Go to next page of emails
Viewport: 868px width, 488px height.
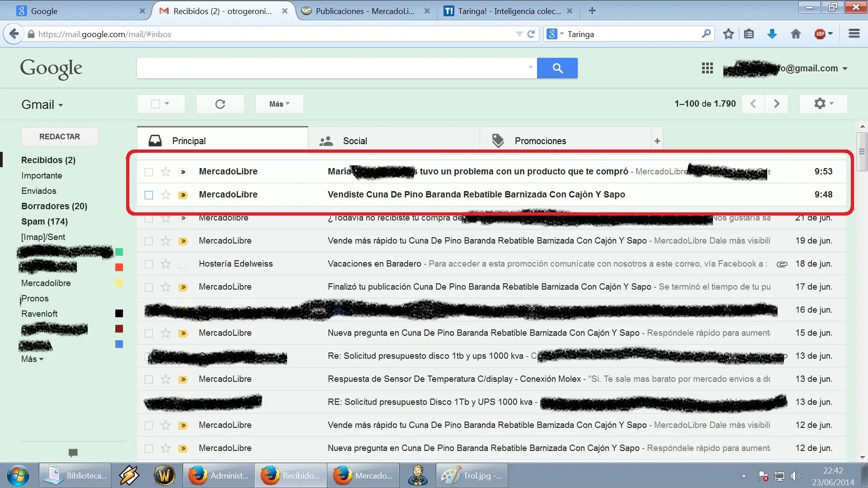[776, 104]
